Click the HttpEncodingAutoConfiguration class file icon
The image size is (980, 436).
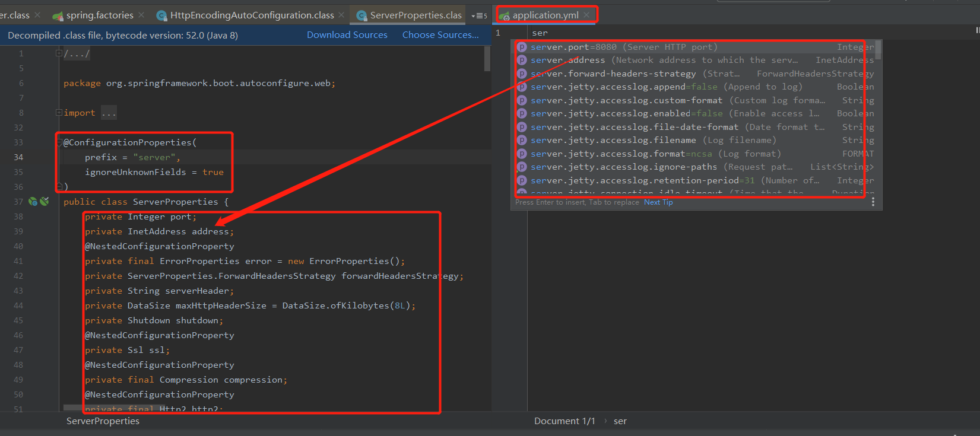[161, 15]
